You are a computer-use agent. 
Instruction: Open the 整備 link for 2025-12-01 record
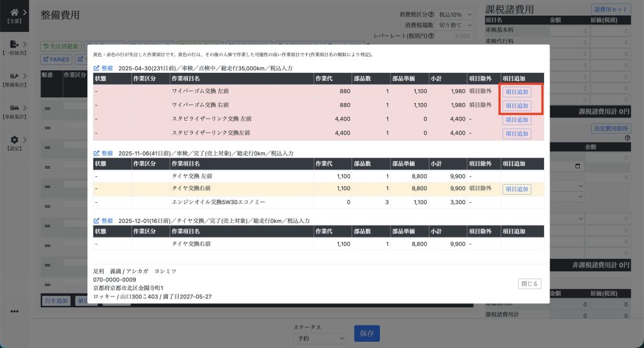(103, 221)
